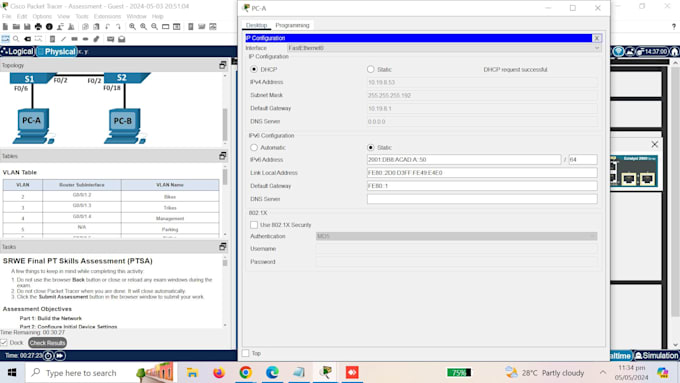Close the IP Configuration panel
The width and height of the screenshot is (680, 383).
[597, 38]
